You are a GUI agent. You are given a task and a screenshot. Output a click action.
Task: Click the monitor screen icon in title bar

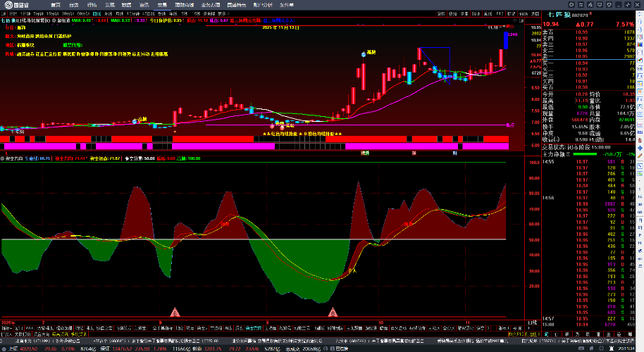[x=600, y=4]
